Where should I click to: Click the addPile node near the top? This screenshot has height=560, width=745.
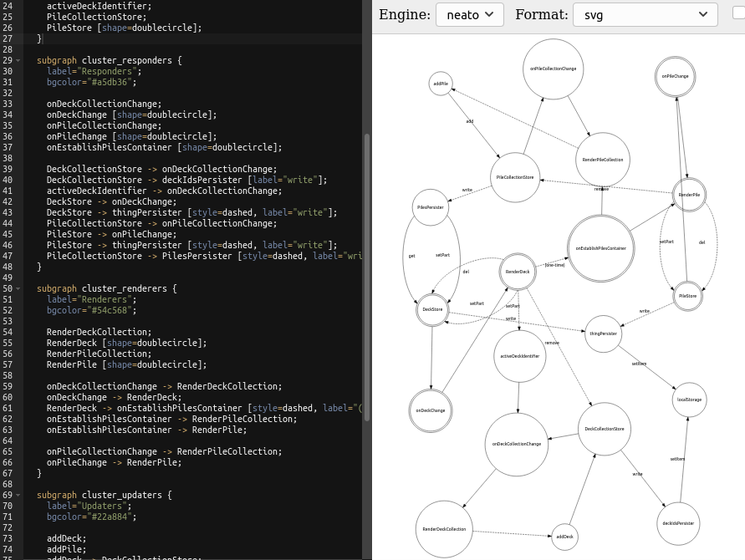441,84
